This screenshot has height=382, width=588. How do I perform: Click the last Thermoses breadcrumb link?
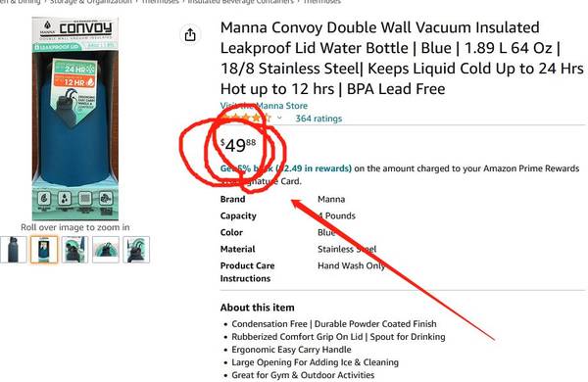click(x=321, y=2)
